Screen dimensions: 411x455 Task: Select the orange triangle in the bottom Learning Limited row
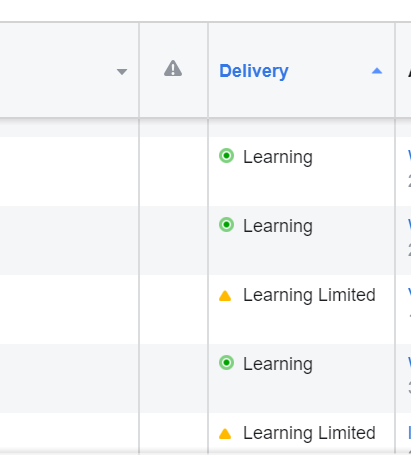(225, 434)
